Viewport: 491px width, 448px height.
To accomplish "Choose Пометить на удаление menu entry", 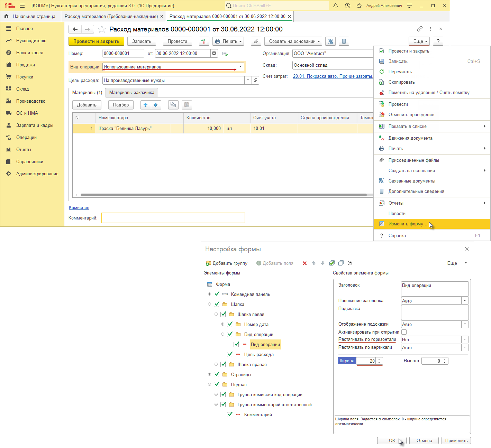I will click(x=432, y=92).
